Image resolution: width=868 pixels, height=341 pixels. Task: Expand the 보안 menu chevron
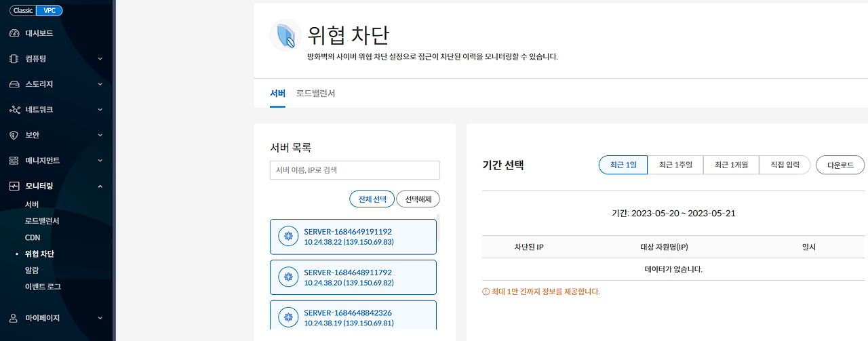(100, 135)
